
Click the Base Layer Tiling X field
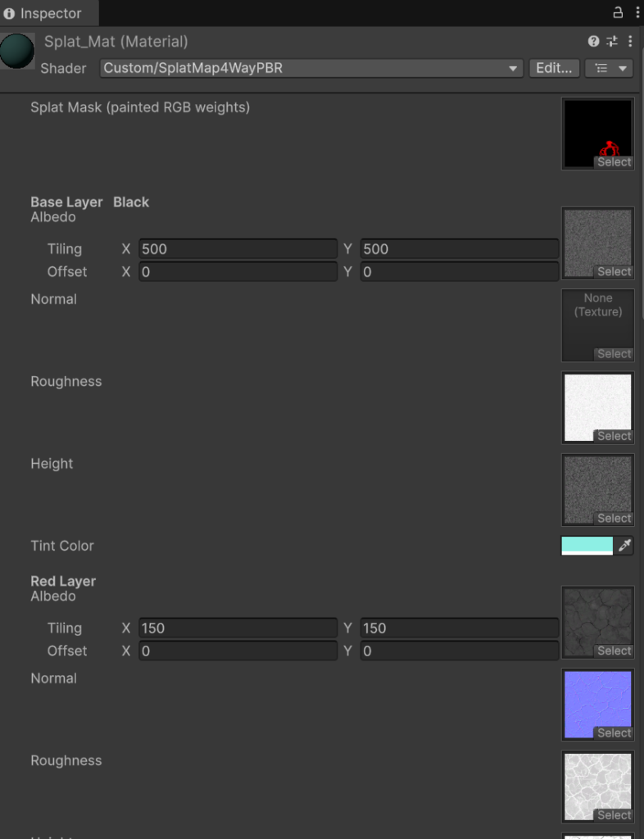(238, 249)
